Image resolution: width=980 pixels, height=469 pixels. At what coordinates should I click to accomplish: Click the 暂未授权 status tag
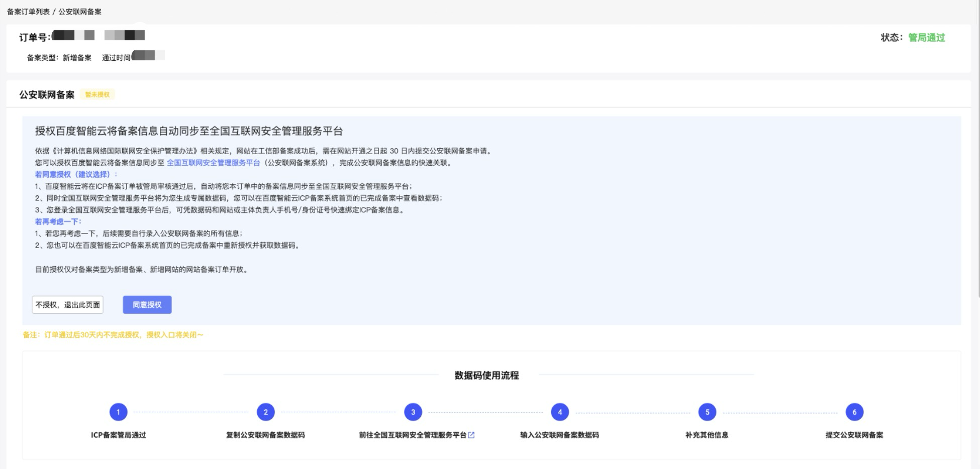pyautogui.click(x=97, y=94)
